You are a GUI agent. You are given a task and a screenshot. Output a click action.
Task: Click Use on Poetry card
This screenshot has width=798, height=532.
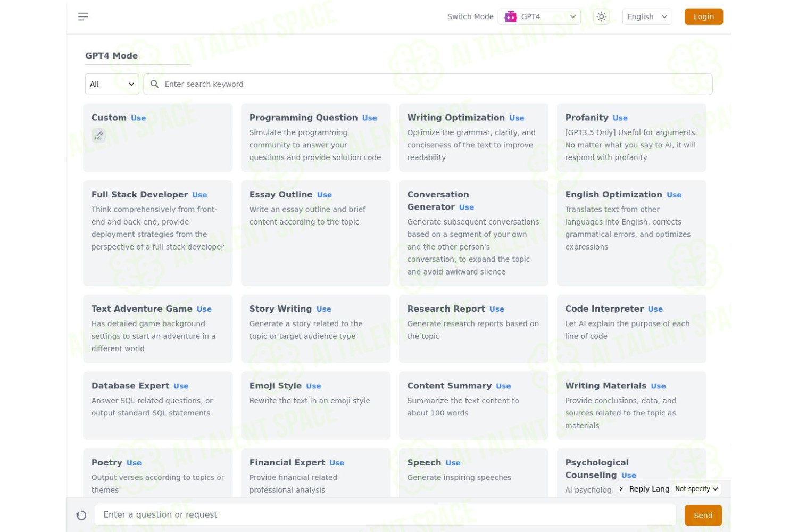coord(134,463)
